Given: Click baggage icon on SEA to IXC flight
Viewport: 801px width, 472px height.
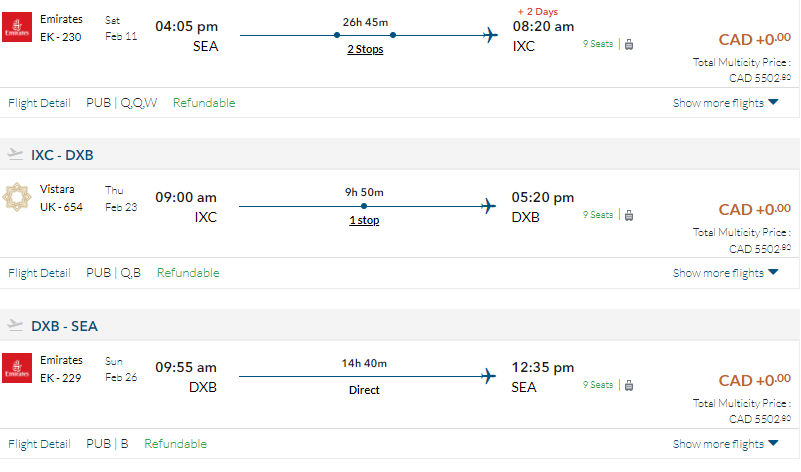Looking at the screenshot, I should click(628, 44).
